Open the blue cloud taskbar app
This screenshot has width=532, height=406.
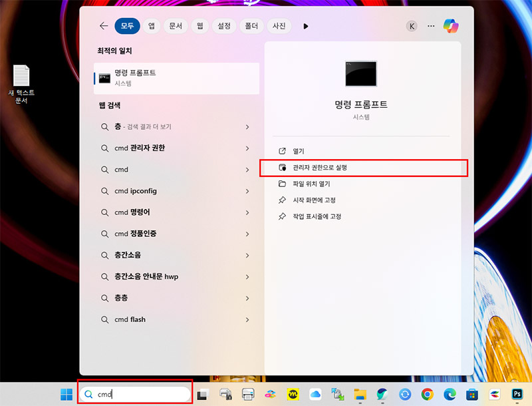click(315, 394)
